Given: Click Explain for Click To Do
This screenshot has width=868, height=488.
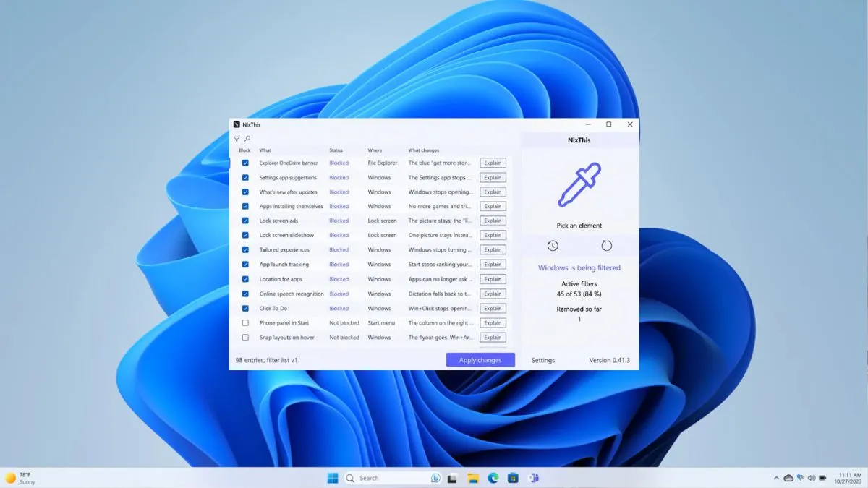Looking at the screenshot, I should coord(493,308).
